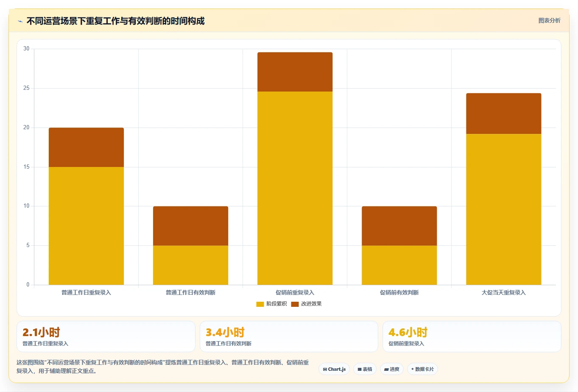
Task: Click the brown segment of 促销前有效判断 bar
Action: 399,226
